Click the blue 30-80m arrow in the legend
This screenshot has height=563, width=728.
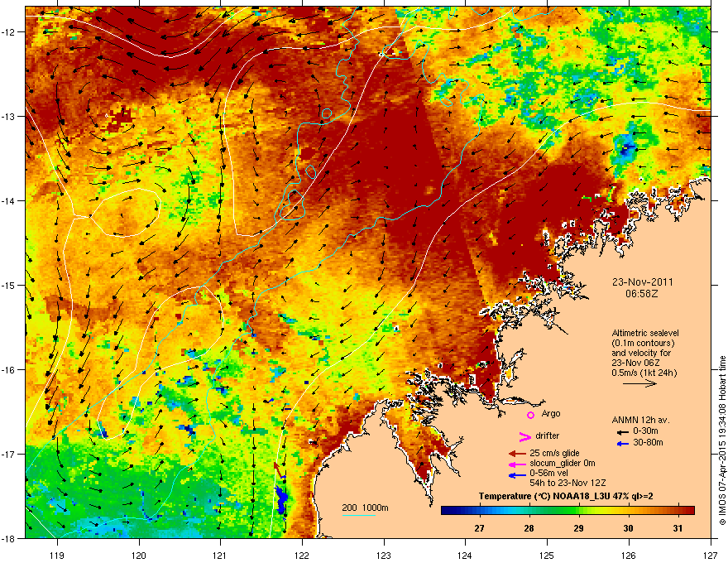(622, 444)
